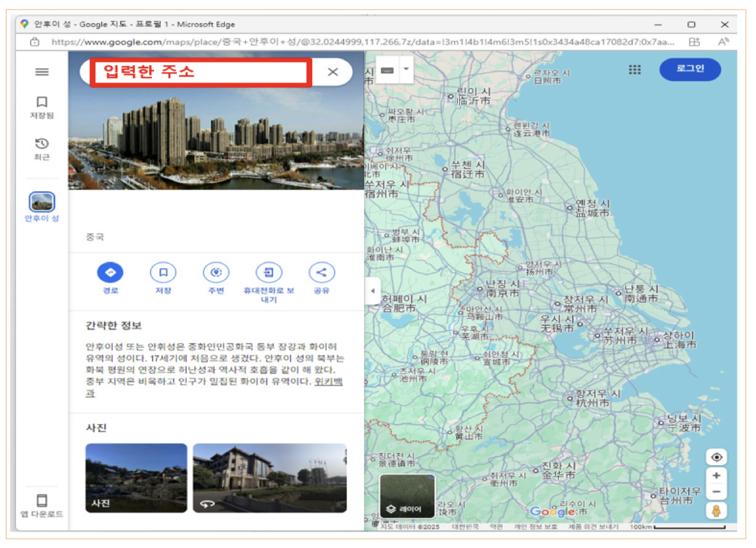This screenshot has width=756, height=548.
Task: Click the Google logo on the map
Action: [552, 512]
